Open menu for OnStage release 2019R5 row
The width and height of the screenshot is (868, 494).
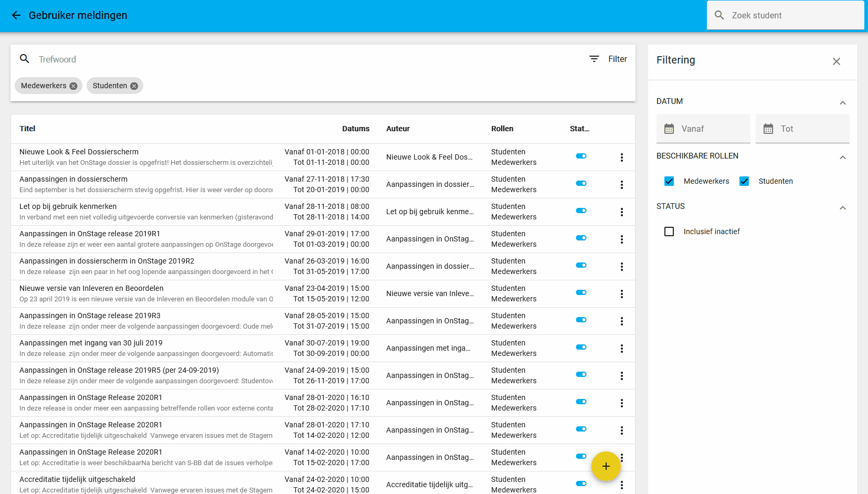622,376
